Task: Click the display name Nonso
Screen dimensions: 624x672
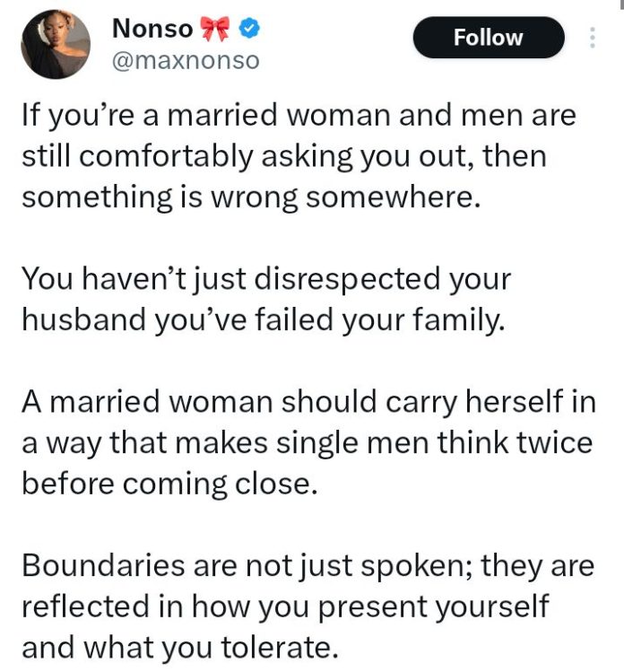Action: 152,29
